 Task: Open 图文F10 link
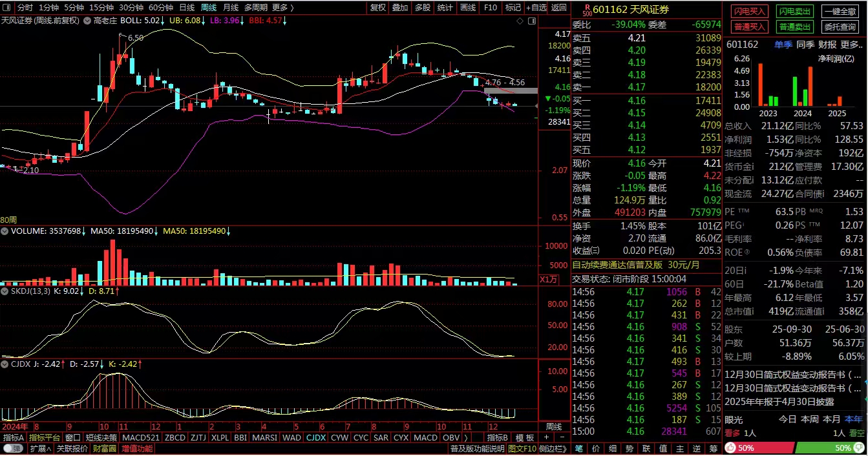[x=522, y=448]
